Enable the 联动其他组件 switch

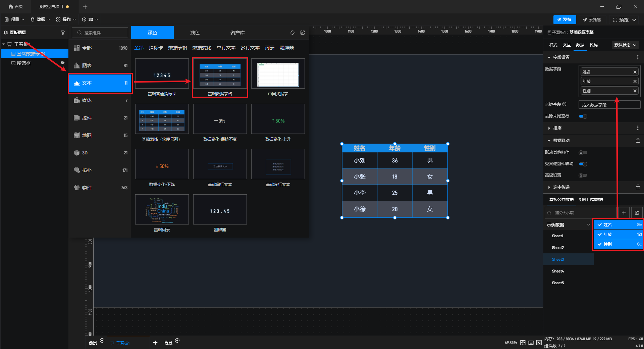click(583, 153)
